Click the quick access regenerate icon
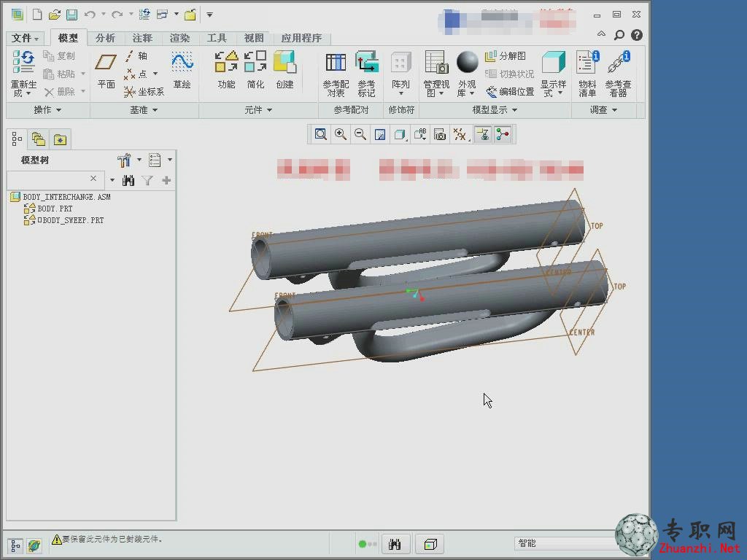Viewport: 747px width, 560px height. coord(144,15)
